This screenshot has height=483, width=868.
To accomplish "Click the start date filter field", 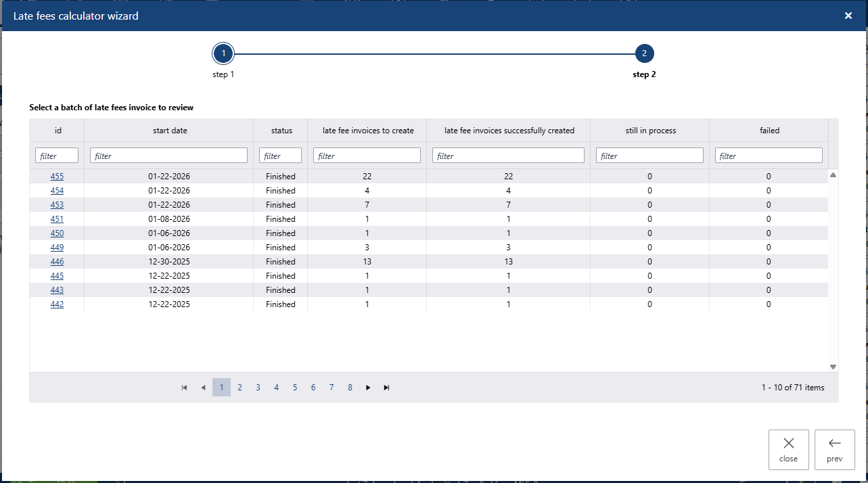I will pos(168,156).
